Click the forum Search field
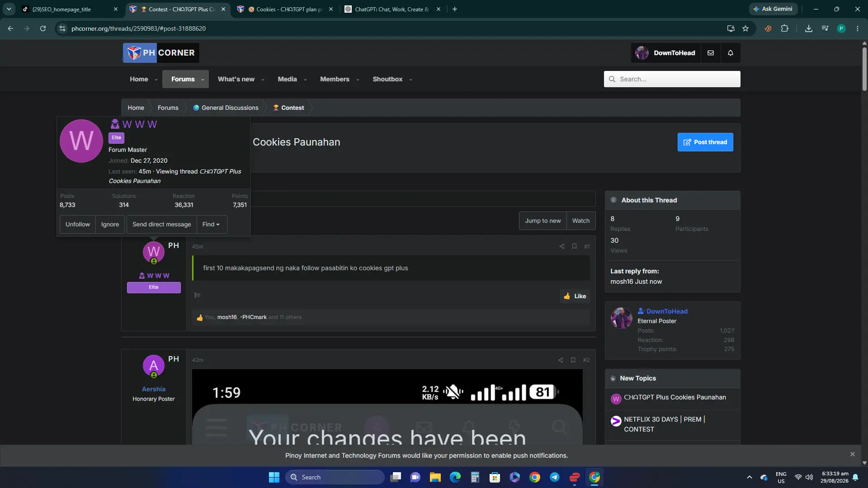 (x=672, y=79)
